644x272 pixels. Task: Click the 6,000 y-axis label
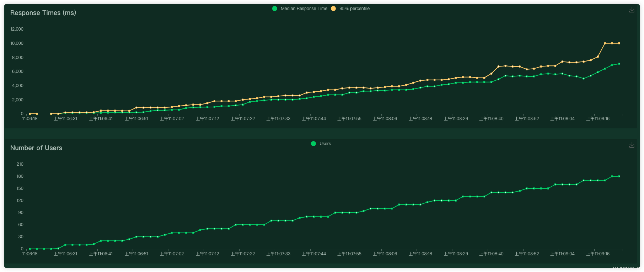[17, 71]
